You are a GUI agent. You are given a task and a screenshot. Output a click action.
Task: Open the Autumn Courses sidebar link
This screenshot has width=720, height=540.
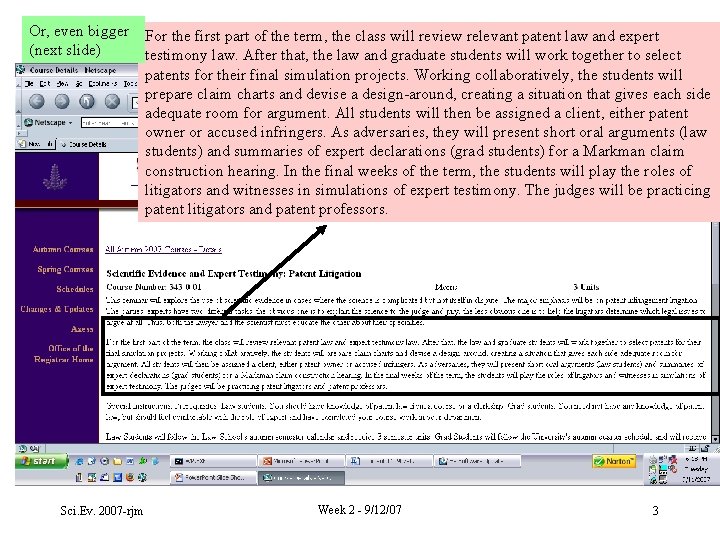tap(63, 249)
